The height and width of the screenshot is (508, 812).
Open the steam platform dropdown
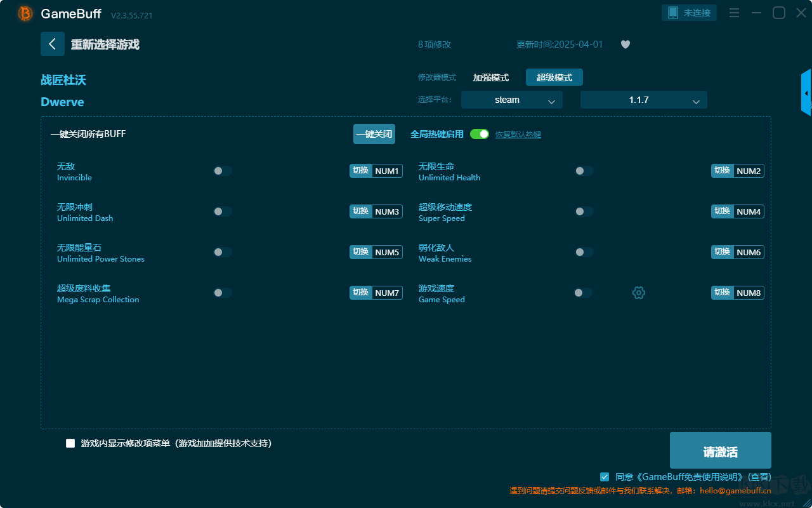512,100
